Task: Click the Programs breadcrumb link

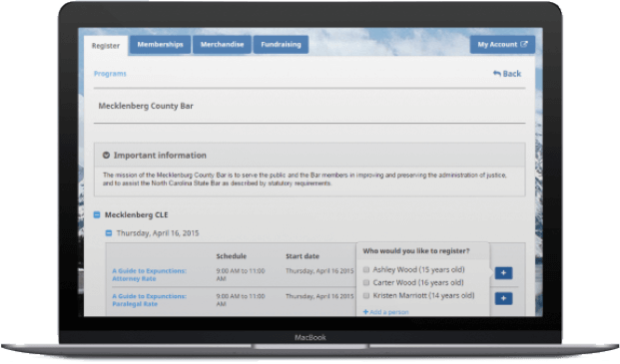Action: click(x=110, y=74)
